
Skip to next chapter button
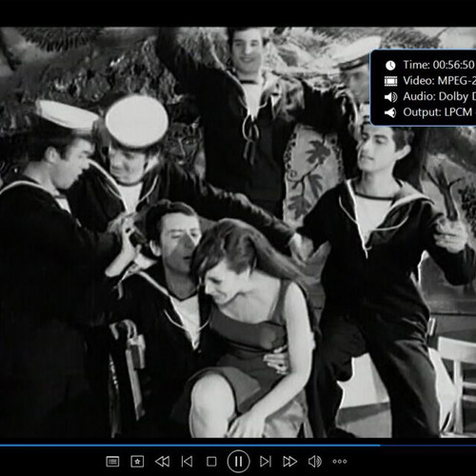[266, 462]
